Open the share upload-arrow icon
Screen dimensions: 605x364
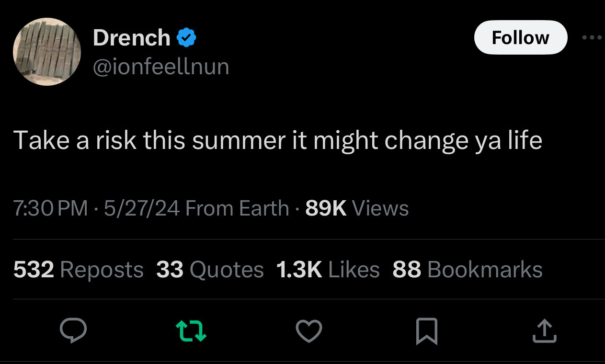click(x=545, y=331)
